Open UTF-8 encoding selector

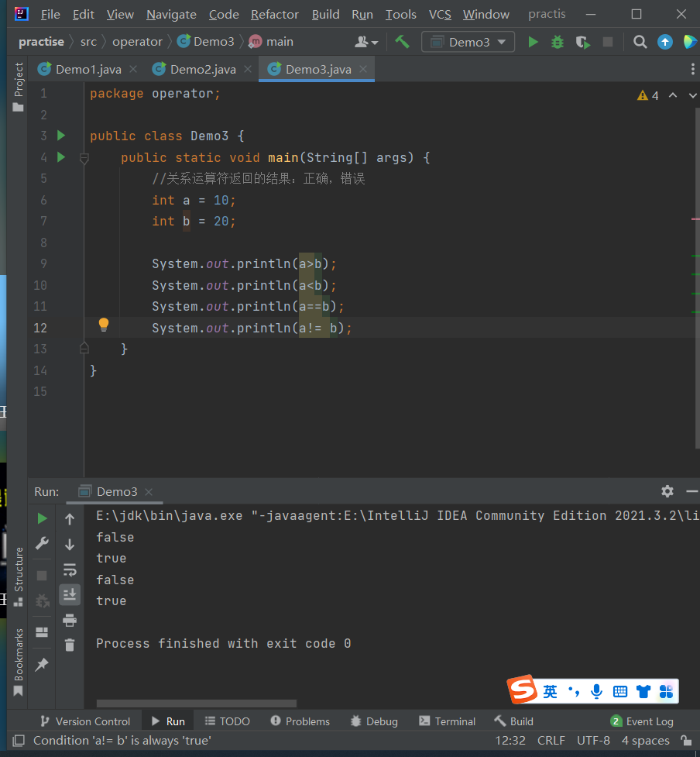click(593, 741)
